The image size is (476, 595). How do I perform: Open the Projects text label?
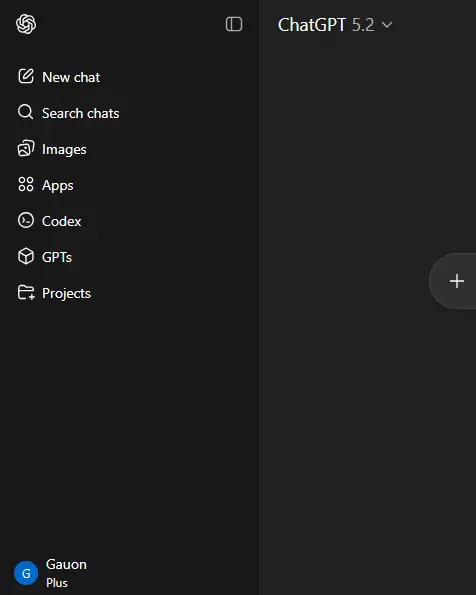click(66, 293)
